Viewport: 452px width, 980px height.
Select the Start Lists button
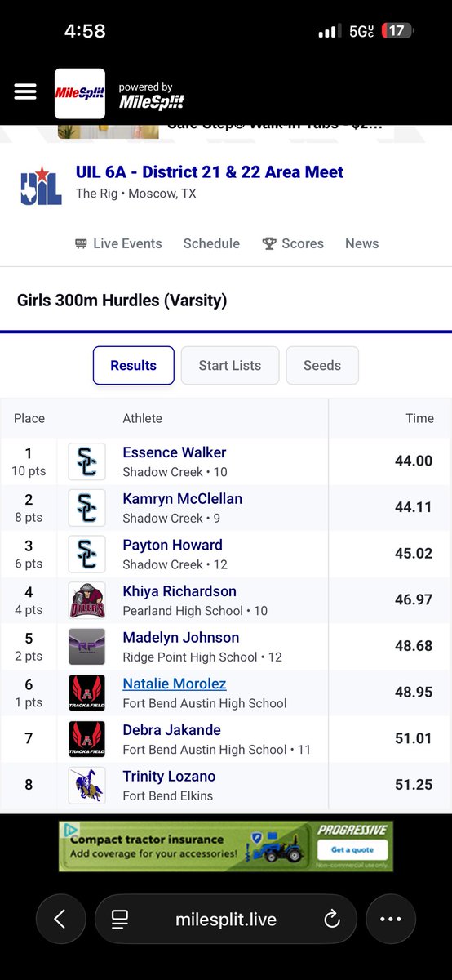(230, 365)
